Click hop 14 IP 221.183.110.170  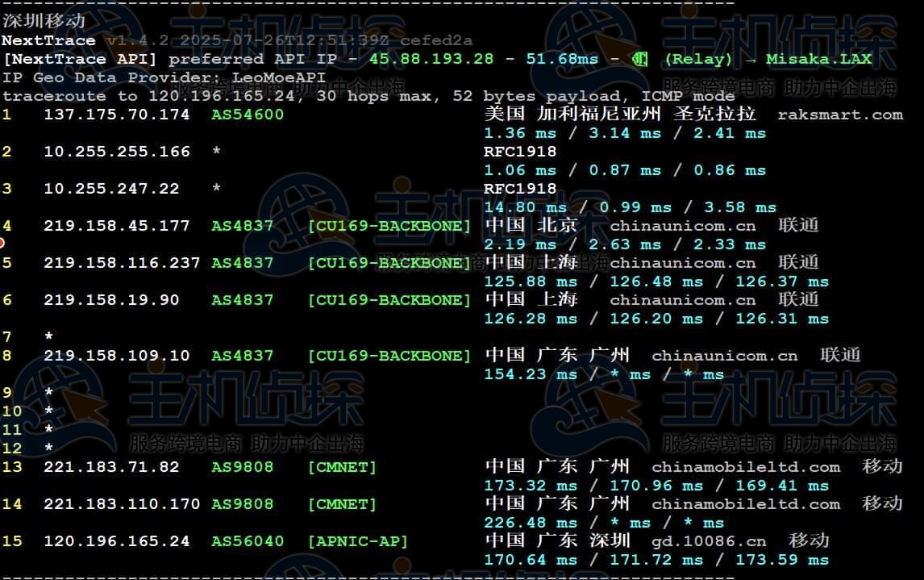point(122,504)
